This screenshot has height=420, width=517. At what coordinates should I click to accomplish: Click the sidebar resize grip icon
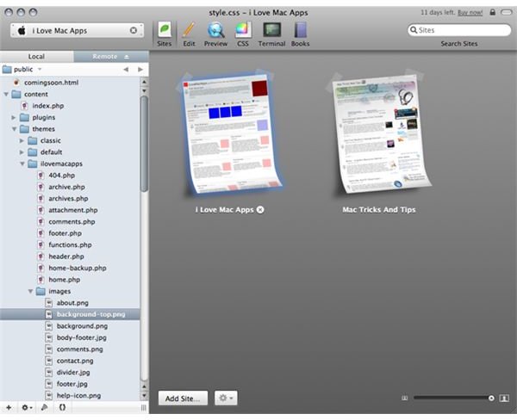(x=143, y=408)
